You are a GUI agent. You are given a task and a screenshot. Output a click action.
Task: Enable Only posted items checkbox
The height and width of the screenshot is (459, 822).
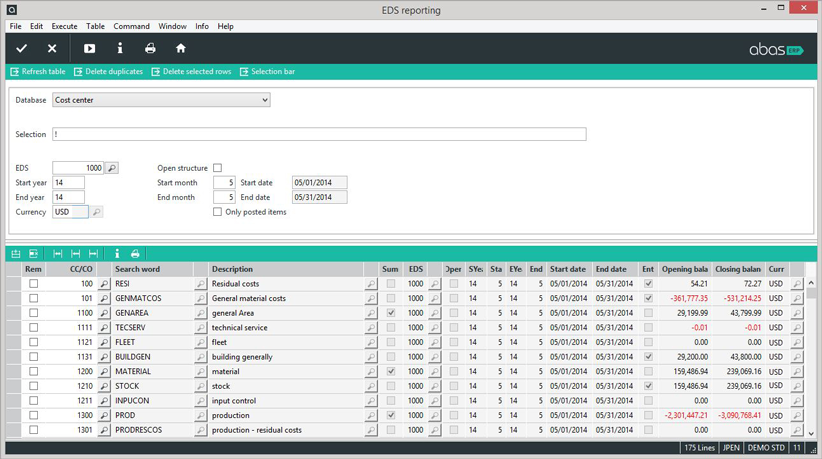218,212
